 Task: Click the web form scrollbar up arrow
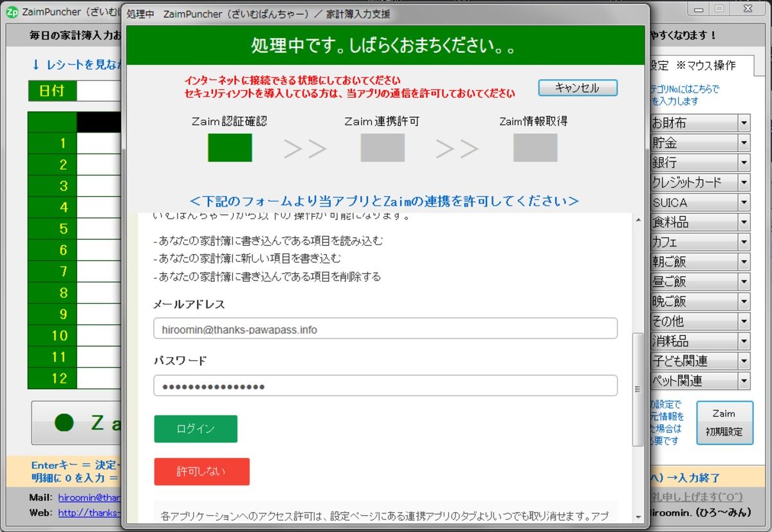tap(638, 220)
